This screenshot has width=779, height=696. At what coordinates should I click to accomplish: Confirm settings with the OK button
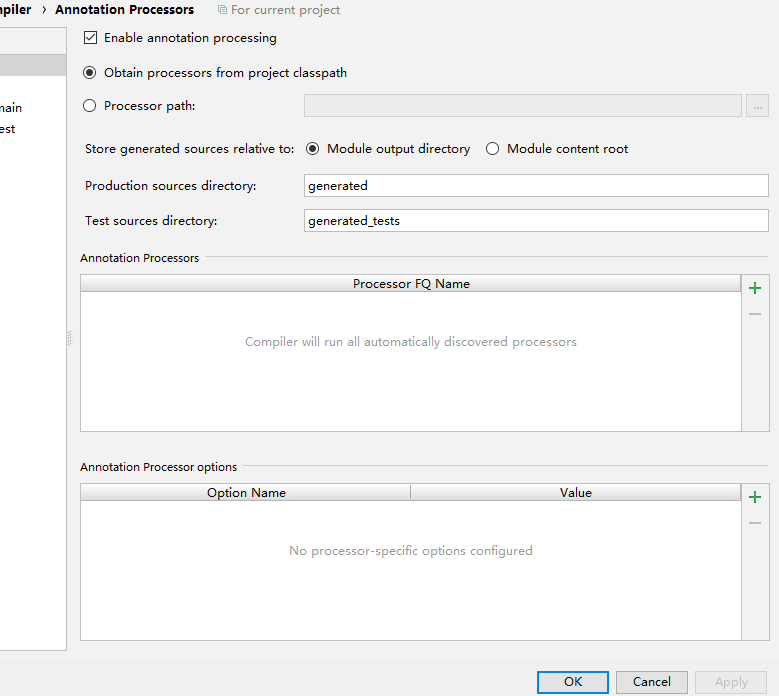pyautogui.click(x=572, y=682)
